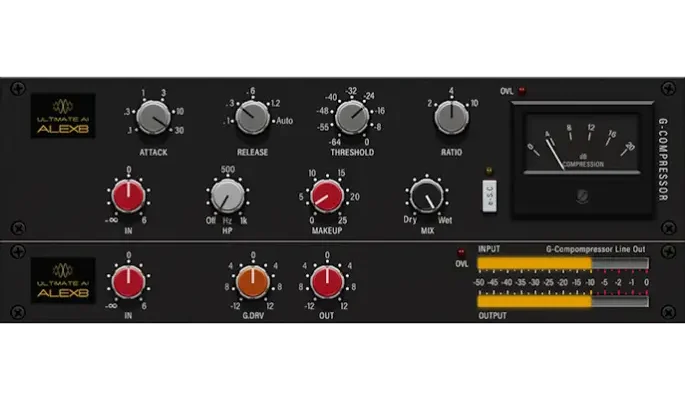Click the red MAKEUP gain knob
This screenshot has height=400, width=685.
point(327,195)
